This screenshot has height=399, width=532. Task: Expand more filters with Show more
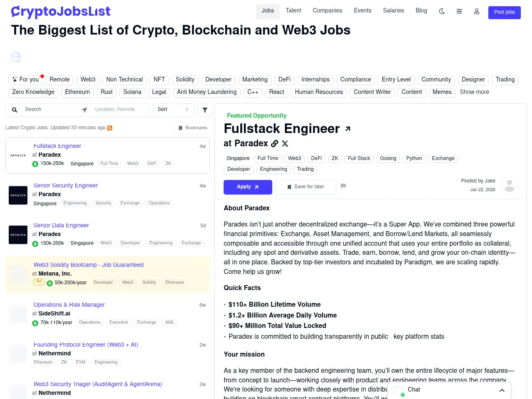tap(474, 92)
